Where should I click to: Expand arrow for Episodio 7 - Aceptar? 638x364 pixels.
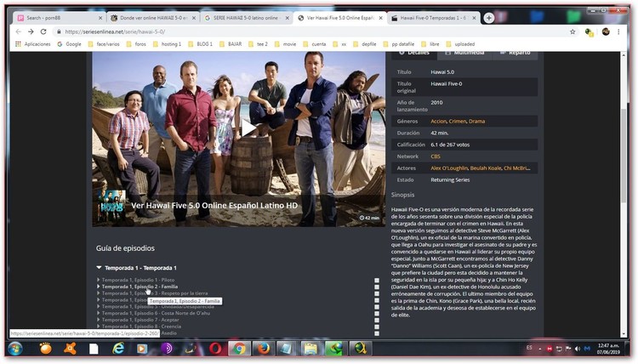pyautogui.click(x=99, y=320)
